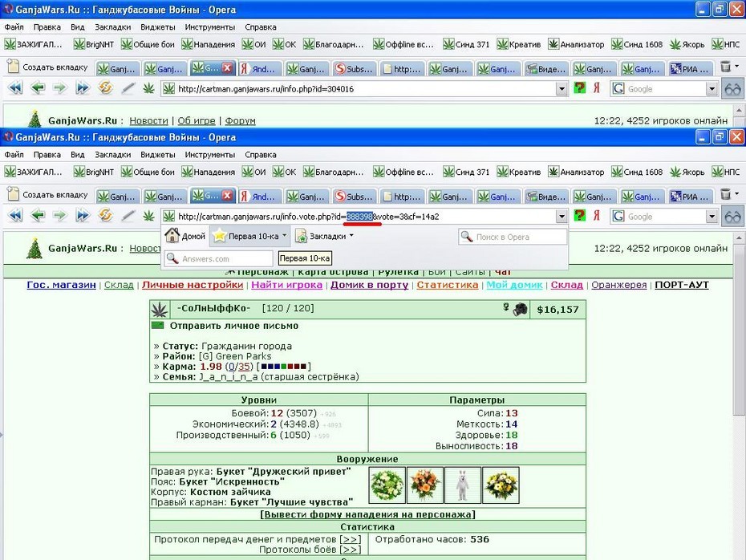This screenshot has width=746, height=560.
Task: Click the red Я Yandex icon, front window
Action: point(596,216)
